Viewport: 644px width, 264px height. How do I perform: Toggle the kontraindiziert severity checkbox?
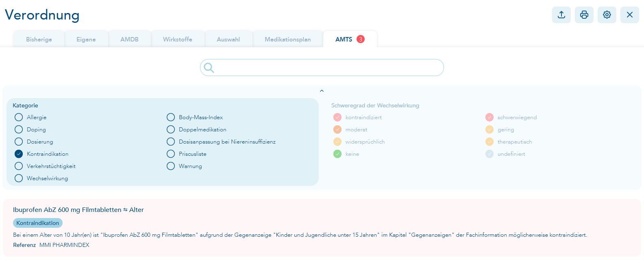click(337, 117)
